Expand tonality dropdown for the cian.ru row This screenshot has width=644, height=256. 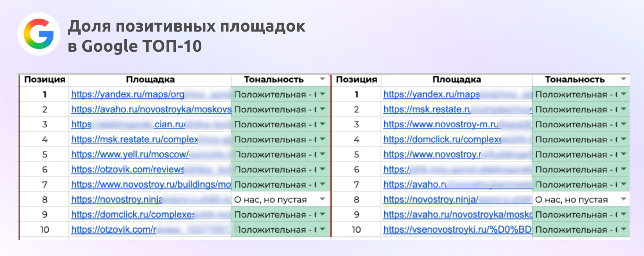323,124
